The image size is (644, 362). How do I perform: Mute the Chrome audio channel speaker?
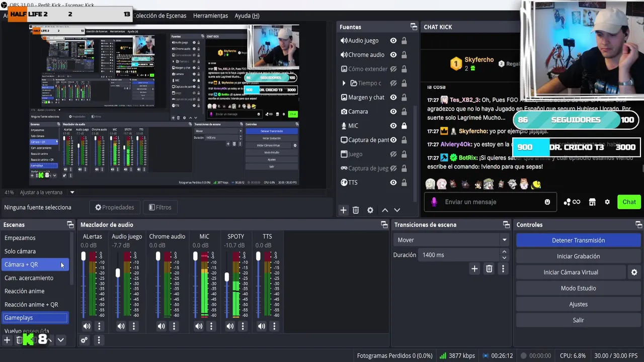click(x=161, y=326)
